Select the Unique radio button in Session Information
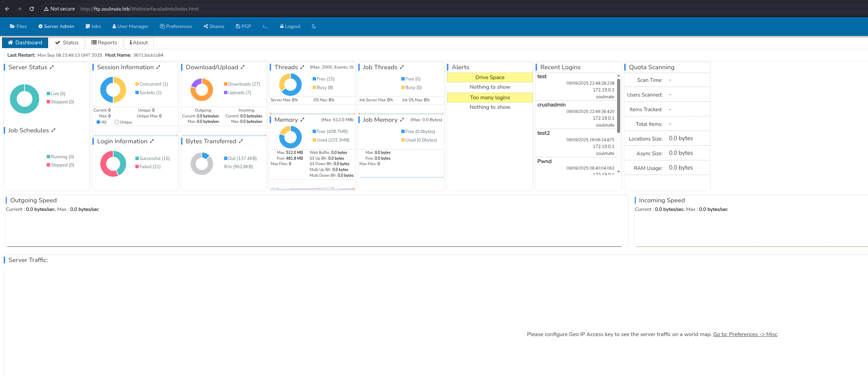The image size is (868, 376). 117,122
